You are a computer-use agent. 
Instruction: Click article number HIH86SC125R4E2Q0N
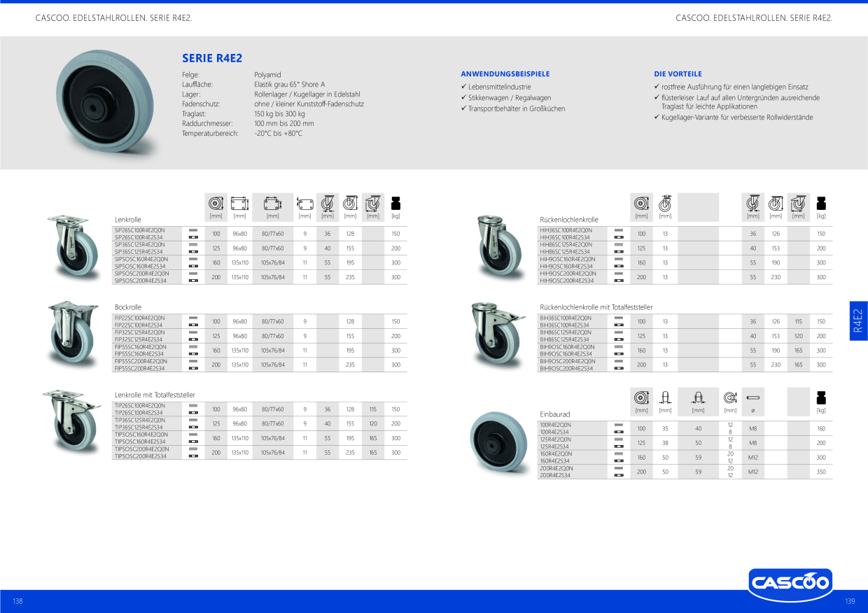(566, 244)
